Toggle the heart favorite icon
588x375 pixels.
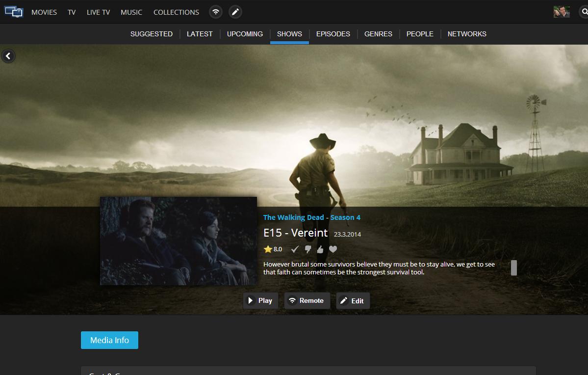333,249
